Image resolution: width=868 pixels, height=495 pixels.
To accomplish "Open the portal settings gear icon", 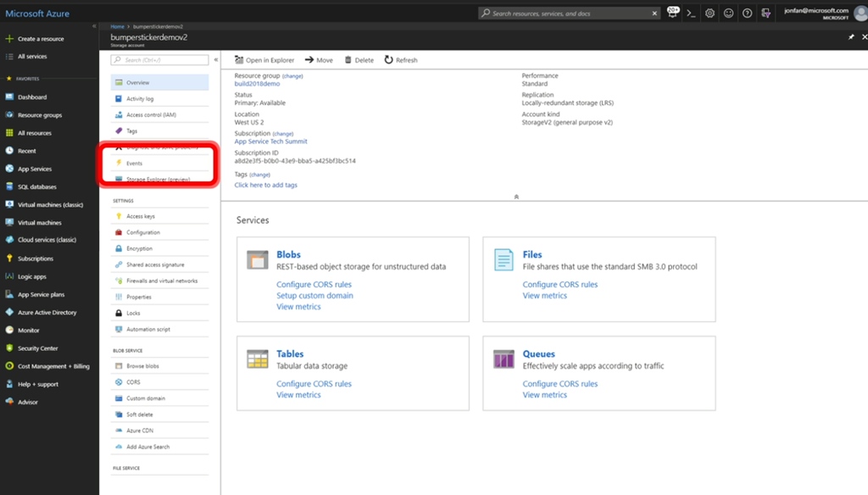I will point(709,14).
